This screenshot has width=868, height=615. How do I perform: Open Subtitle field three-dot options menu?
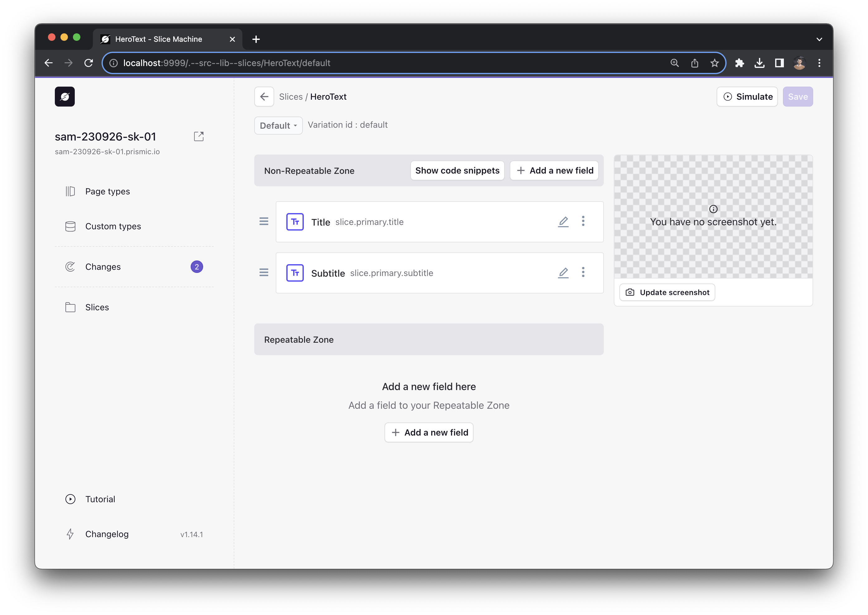[583, 272]
